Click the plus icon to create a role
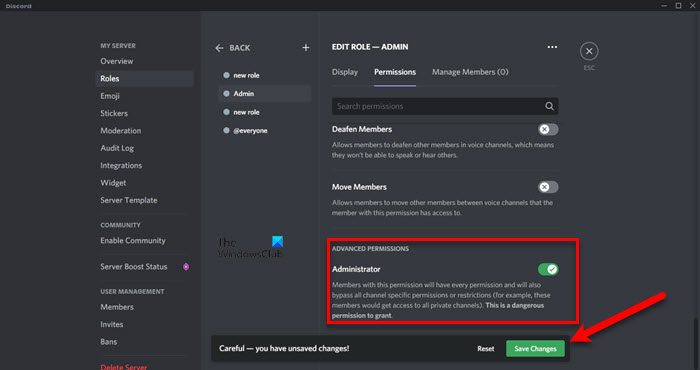Image resolution: width=700 pixels, height=370 pixels. 306,47
